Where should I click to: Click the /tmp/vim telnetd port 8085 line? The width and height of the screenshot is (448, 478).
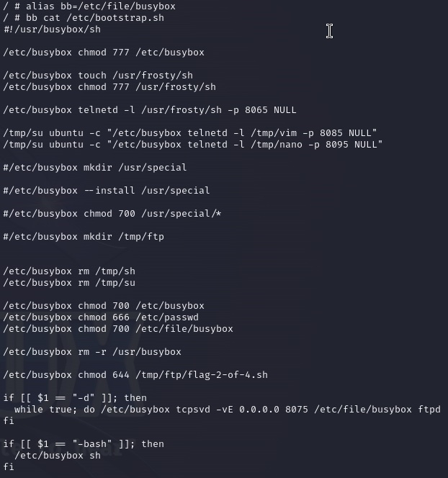tap(190, 133)
